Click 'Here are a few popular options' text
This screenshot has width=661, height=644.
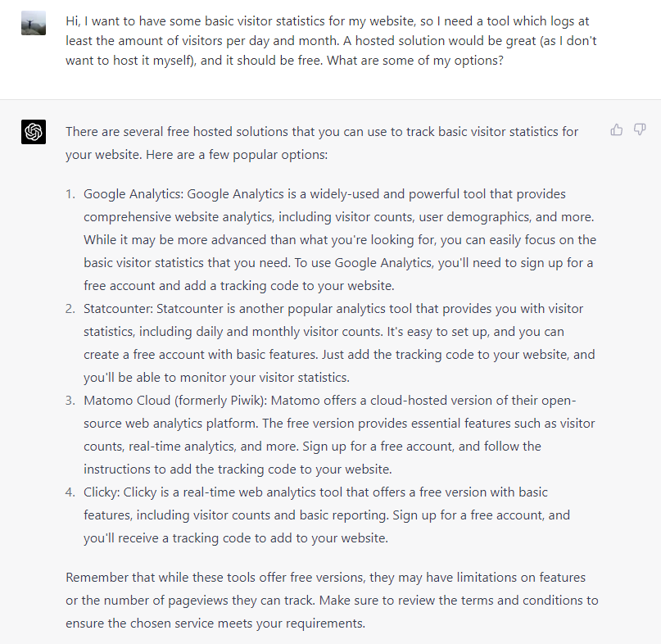tap(237, 155)
